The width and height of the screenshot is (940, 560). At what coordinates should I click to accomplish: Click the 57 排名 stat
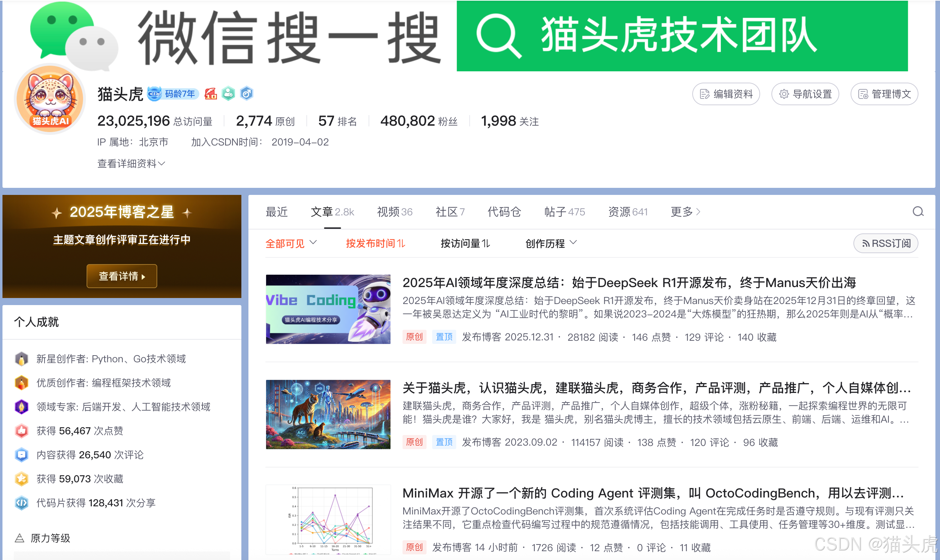pyautogui.click(x=337, y=121)
